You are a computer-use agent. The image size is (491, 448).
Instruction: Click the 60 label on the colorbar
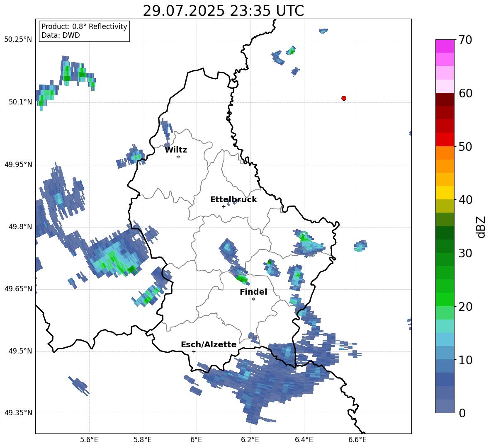click(465, 93)
